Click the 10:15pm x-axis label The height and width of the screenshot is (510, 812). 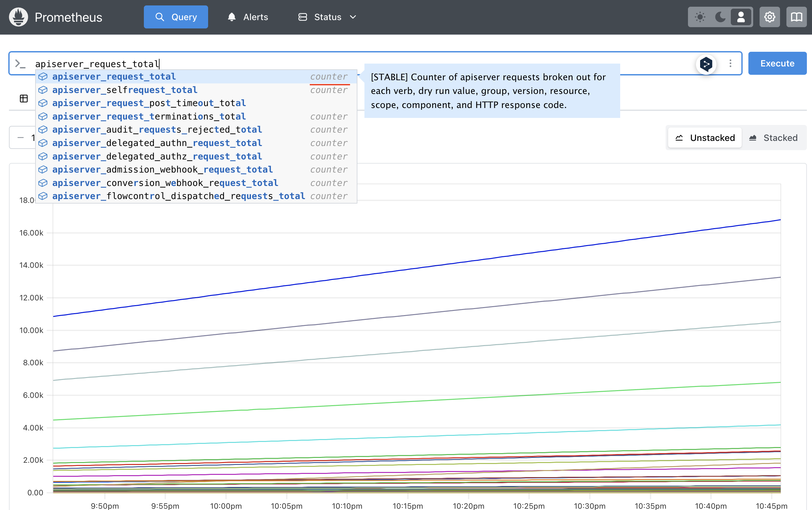pyautogui.click(x=408, y=506)
